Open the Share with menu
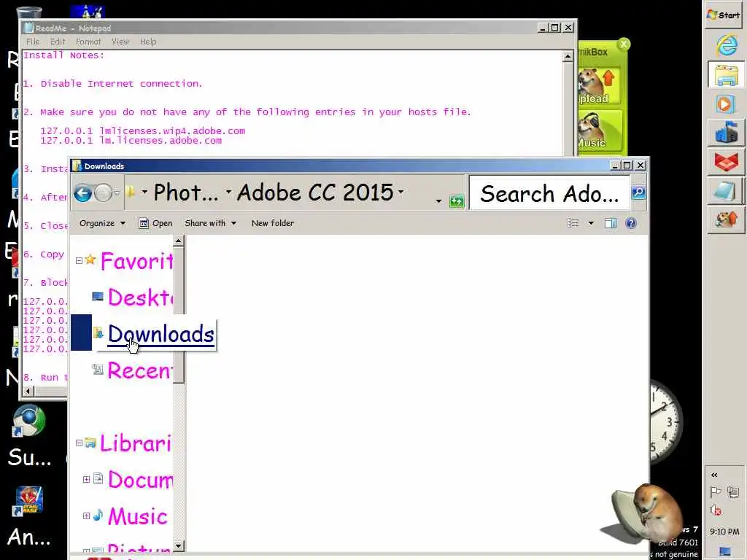 pyautogui.click(x=211, y=223)
